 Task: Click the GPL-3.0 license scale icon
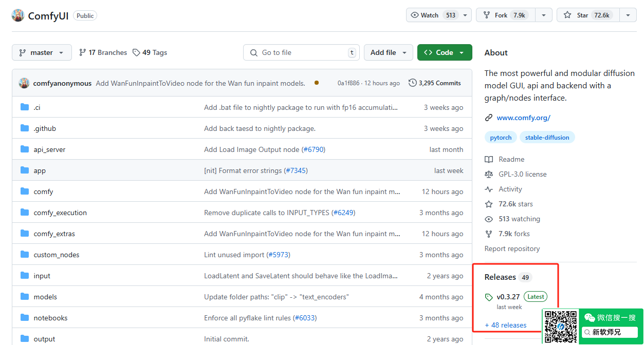(x=489, y=175)
